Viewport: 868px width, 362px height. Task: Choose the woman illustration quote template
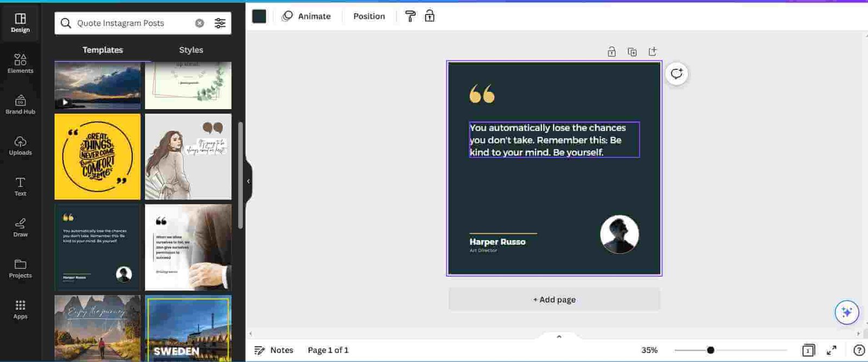188,156
